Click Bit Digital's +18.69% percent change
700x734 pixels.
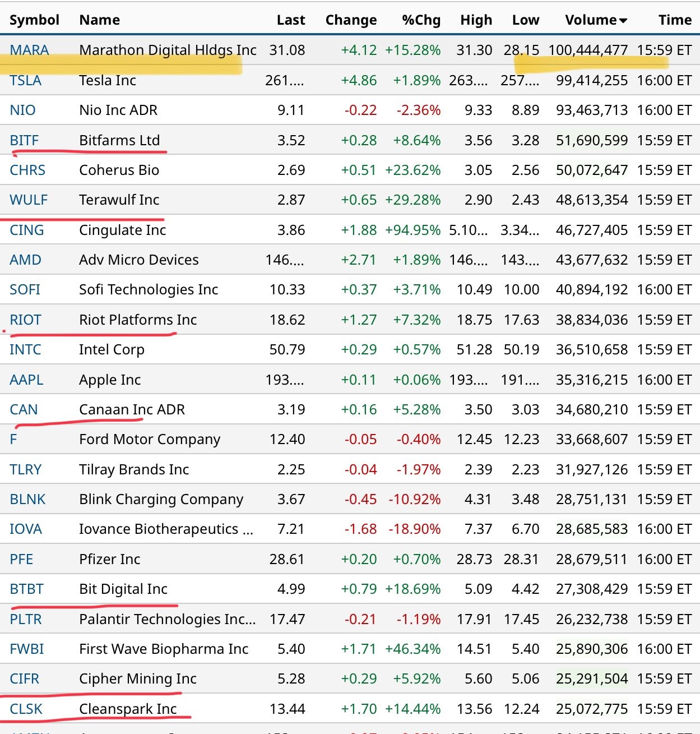tap(413, 589)
